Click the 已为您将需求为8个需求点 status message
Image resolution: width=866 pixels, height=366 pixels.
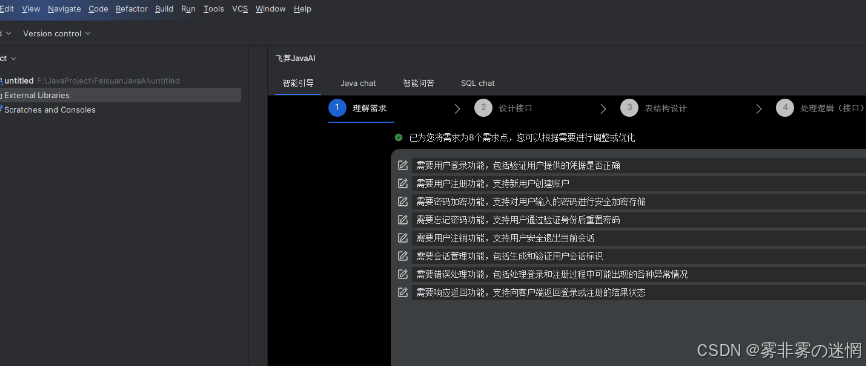tap(522, 137)
